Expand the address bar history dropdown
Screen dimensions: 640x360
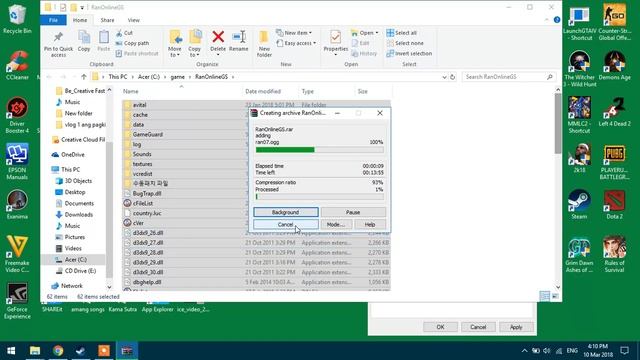444,77
